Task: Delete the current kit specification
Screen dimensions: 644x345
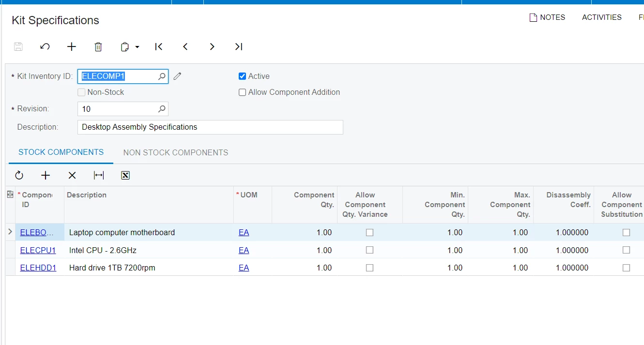Action: tap(98, 46)
